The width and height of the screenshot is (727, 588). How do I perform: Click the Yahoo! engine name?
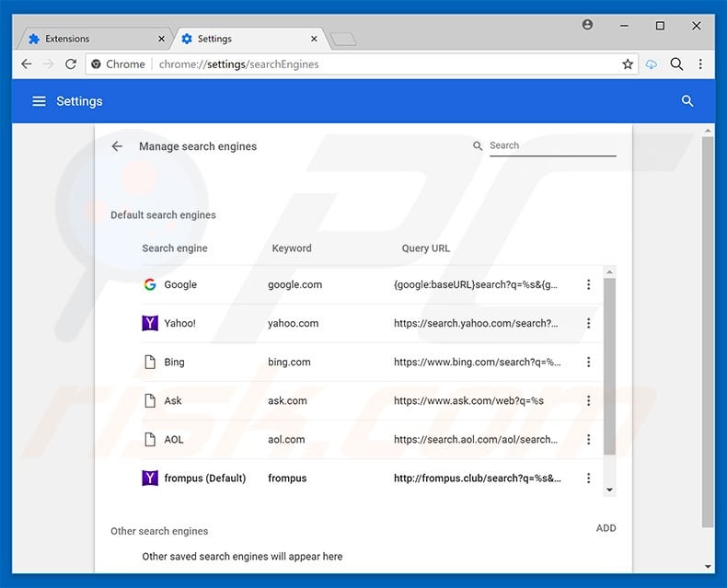click(x=179, y=323)
